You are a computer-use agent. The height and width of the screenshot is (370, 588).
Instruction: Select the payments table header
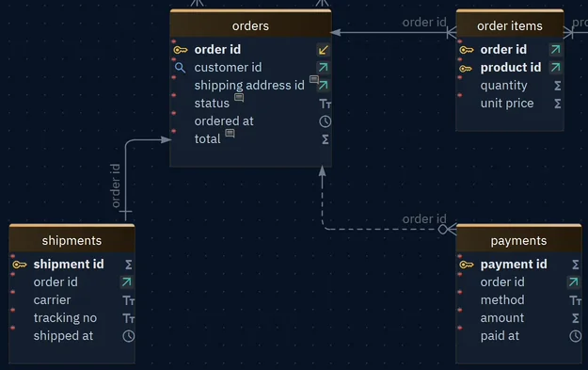[x=518, y=240]
